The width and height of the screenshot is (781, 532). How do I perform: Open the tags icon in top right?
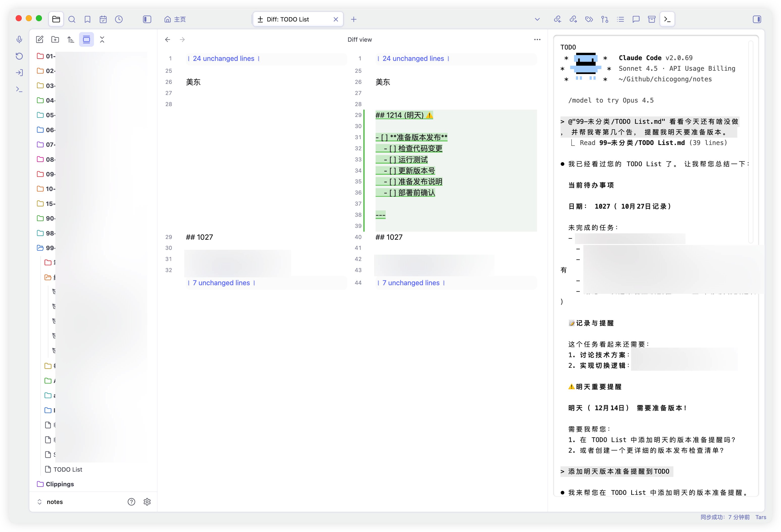(x=589, y=19)
